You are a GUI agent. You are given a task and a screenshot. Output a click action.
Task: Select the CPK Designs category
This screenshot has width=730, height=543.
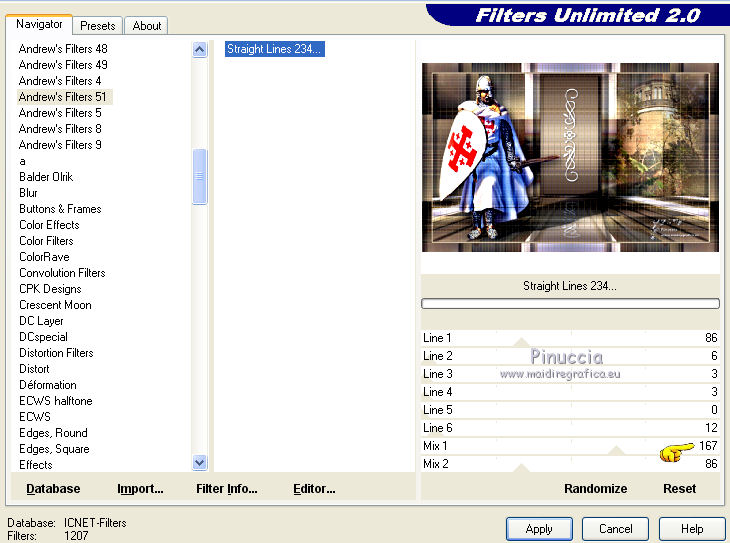[x=50, y=289]
